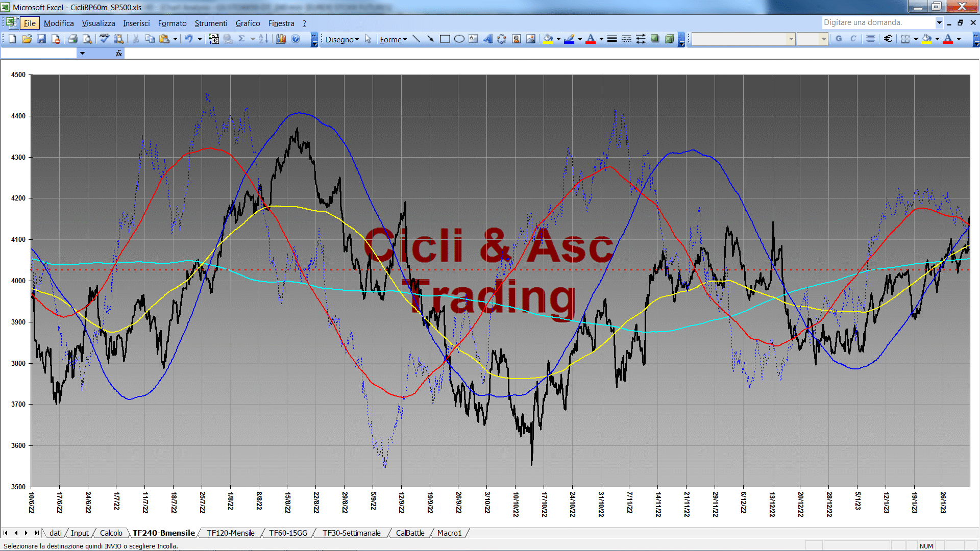This screenshot has height=551, width=980.
Task: Click the Research binoculars icon
Action: (x=118, y=39)
